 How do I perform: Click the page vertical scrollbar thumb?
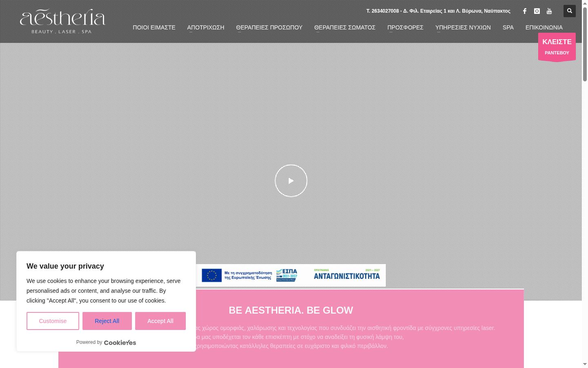[585, 44]
